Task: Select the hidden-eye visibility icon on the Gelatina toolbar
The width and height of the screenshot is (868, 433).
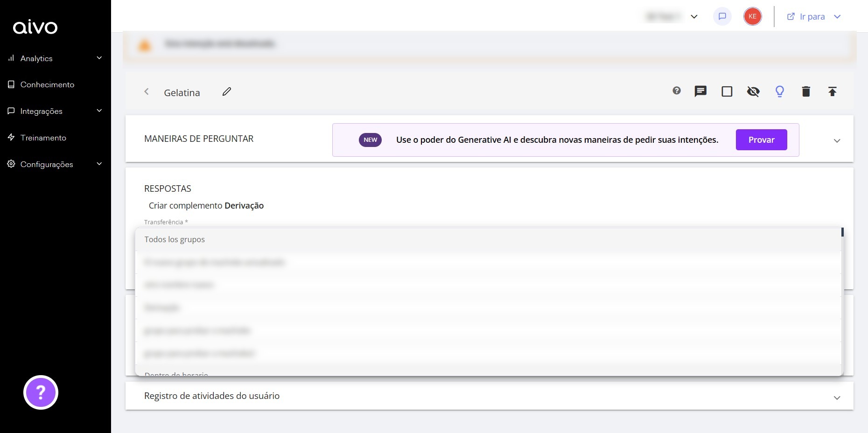Action: pos(753,91)
